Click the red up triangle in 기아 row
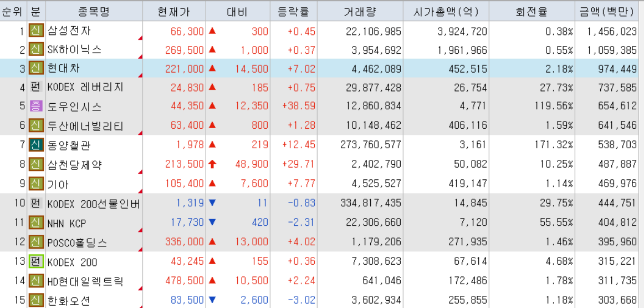The width and height of the screenshot is (644, 308). point(212,183)
